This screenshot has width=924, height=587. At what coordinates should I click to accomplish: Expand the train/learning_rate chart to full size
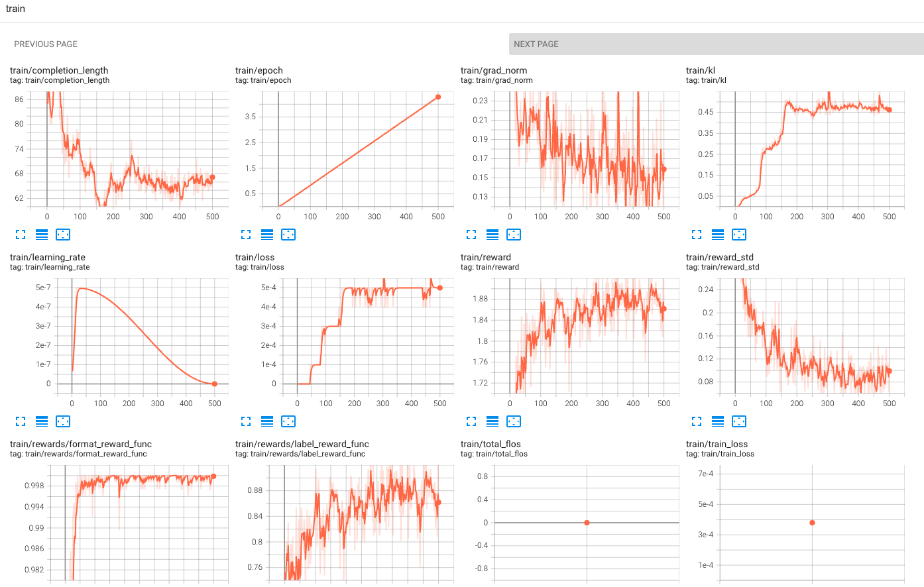pyautogui.click(x=21, y=421)
